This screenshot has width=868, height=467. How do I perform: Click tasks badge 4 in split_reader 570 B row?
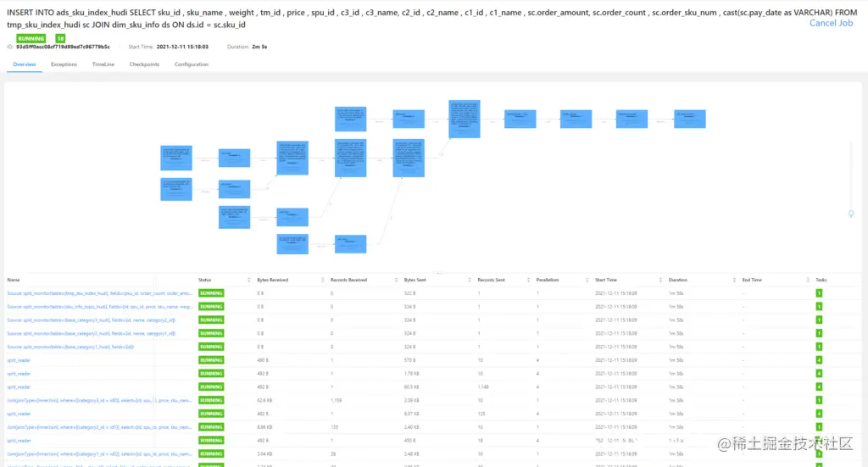tap(819, 360)
